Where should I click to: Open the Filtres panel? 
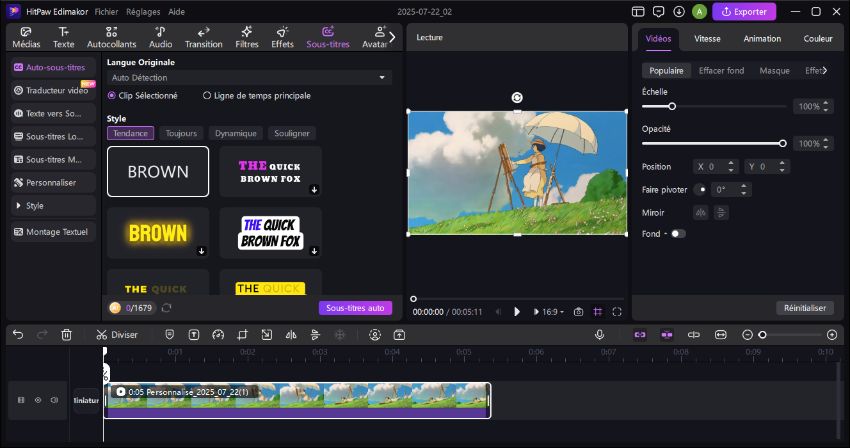coord(247,37)
